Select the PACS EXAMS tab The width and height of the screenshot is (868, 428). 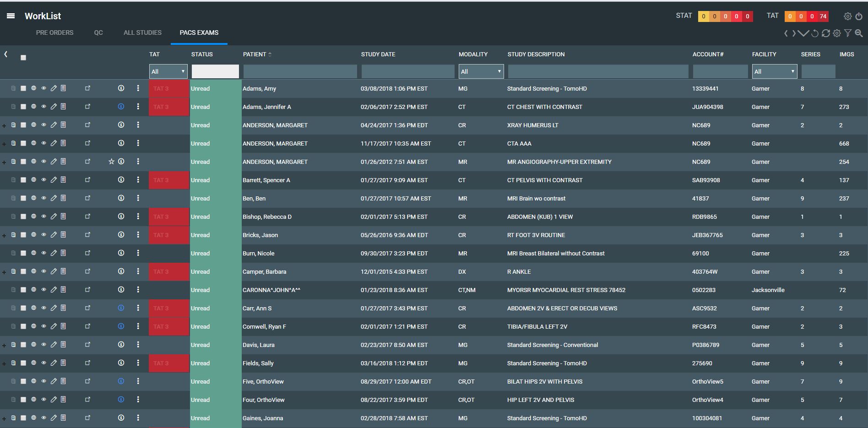(x=199, y=33)
